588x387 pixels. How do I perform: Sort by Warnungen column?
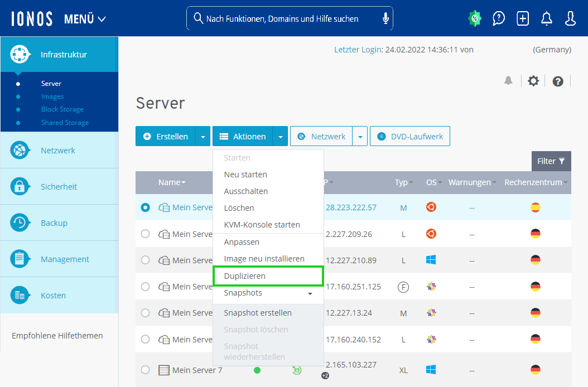pos(472,182)
